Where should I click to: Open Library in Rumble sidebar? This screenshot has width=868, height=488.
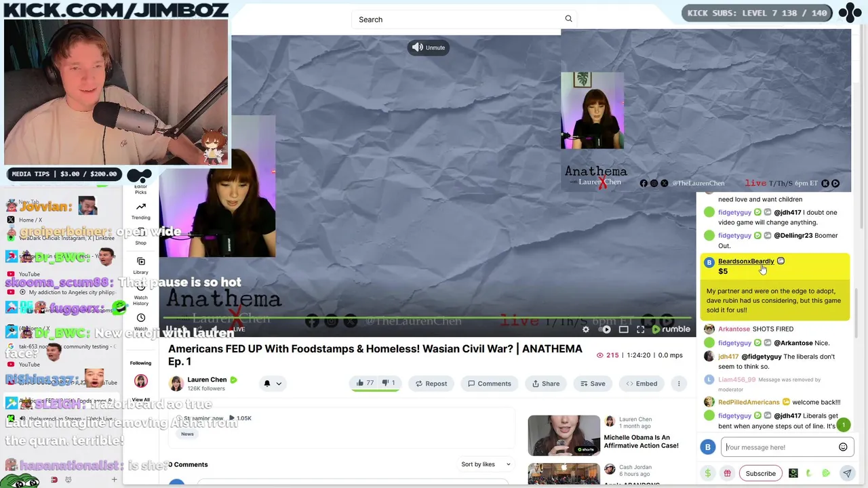[x=140, y=266]
